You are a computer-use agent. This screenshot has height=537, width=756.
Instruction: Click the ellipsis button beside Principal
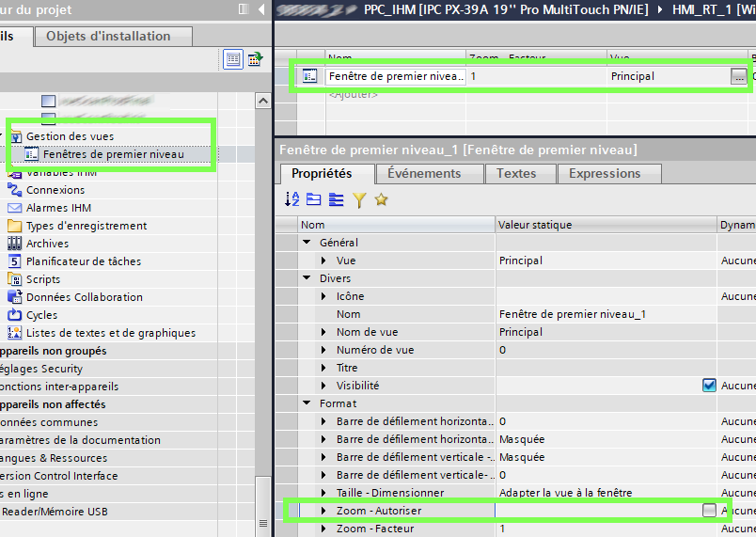[738, 77]
